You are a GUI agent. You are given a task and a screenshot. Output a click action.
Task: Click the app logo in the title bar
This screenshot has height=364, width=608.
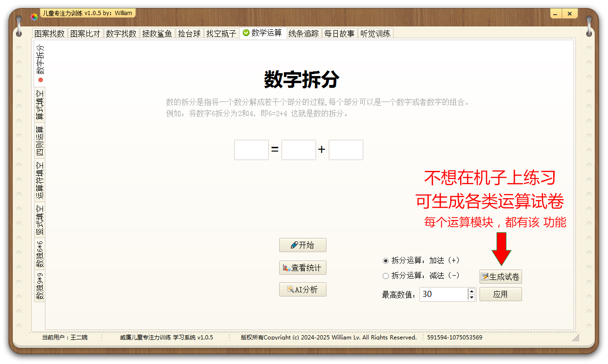point(34,14)
